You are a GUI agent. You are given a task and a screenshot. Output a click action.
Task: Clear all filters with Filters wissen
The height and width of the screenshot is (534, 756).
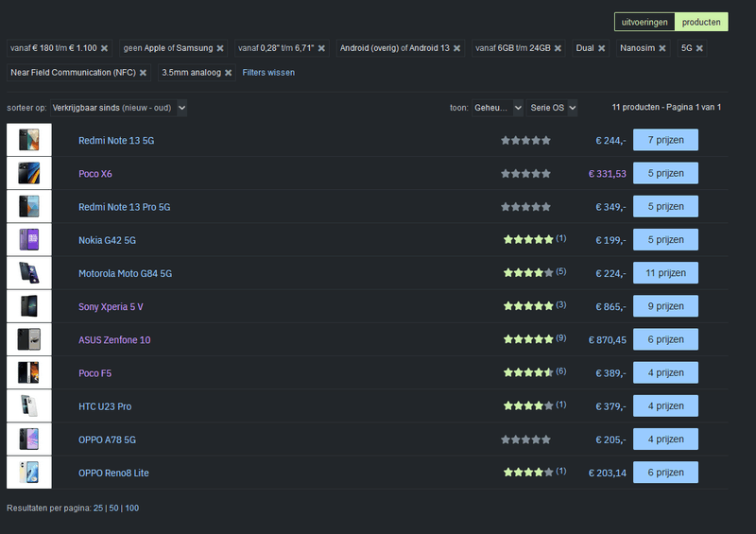[x=268, y=73]
